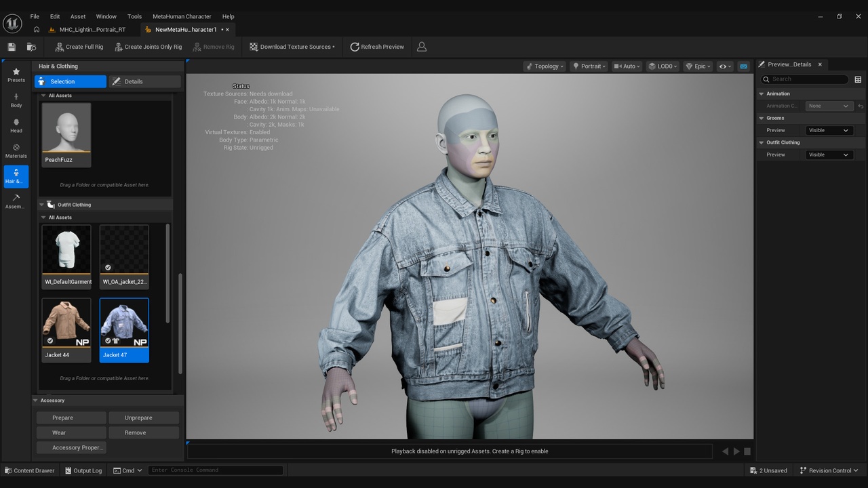This screenshot has height=488, width=868.
Task: Open the Outfit Clothing Preview Visible dropdown
Action: point(829,155)
